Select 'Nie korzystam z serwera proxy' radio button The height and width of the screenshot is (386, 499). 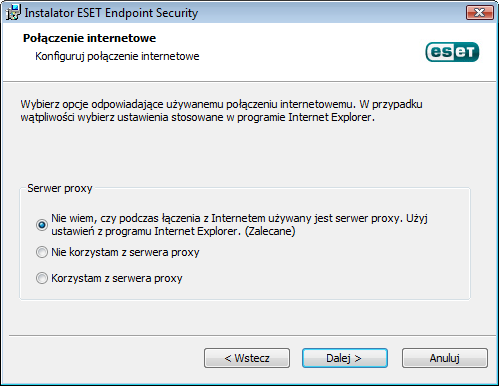coord(42,252)
